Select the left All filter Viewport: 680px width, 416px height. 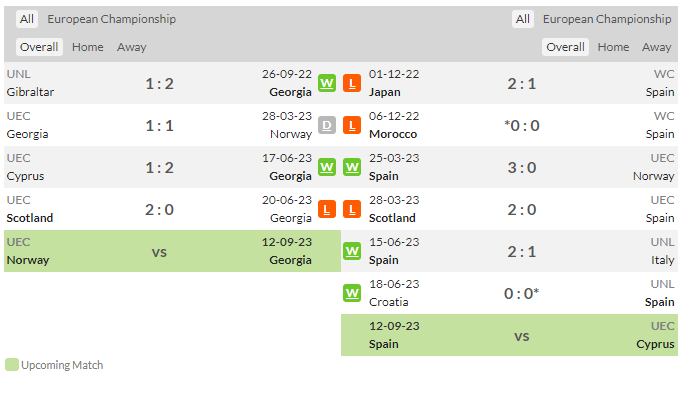(26, 19)
